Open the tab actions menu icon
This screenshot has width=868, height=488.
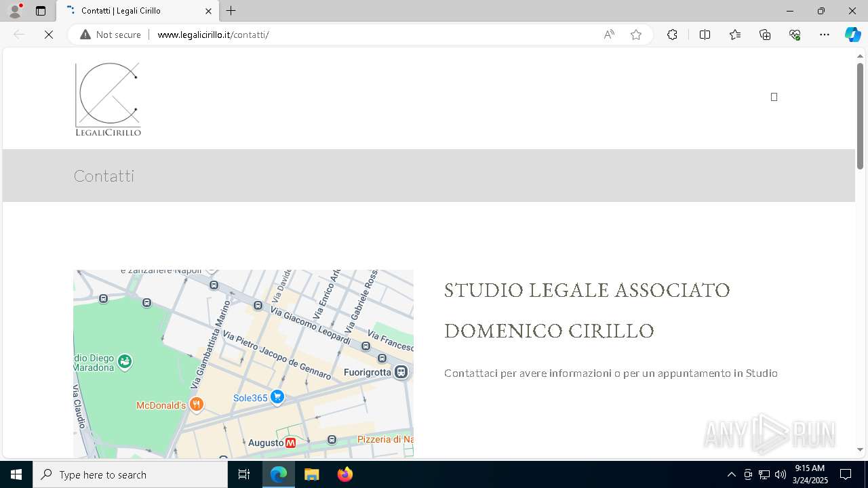[x=41, y=11]
